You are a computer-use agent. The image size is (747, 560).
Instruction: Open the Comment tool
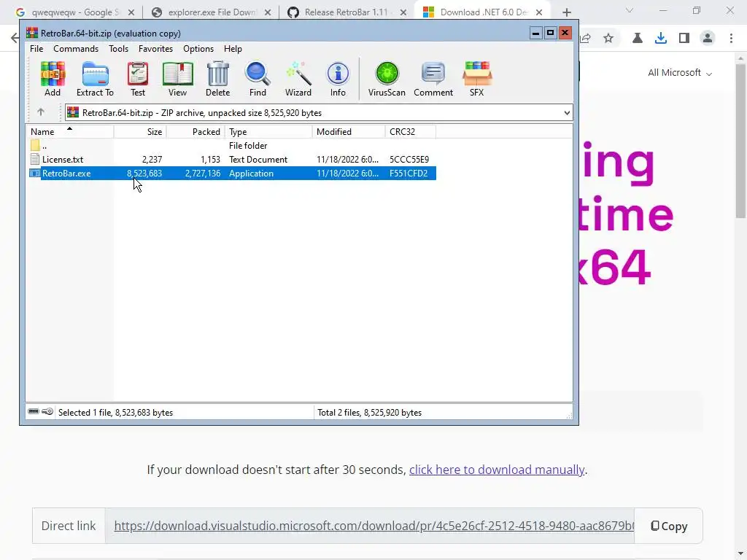click(433, 79)
